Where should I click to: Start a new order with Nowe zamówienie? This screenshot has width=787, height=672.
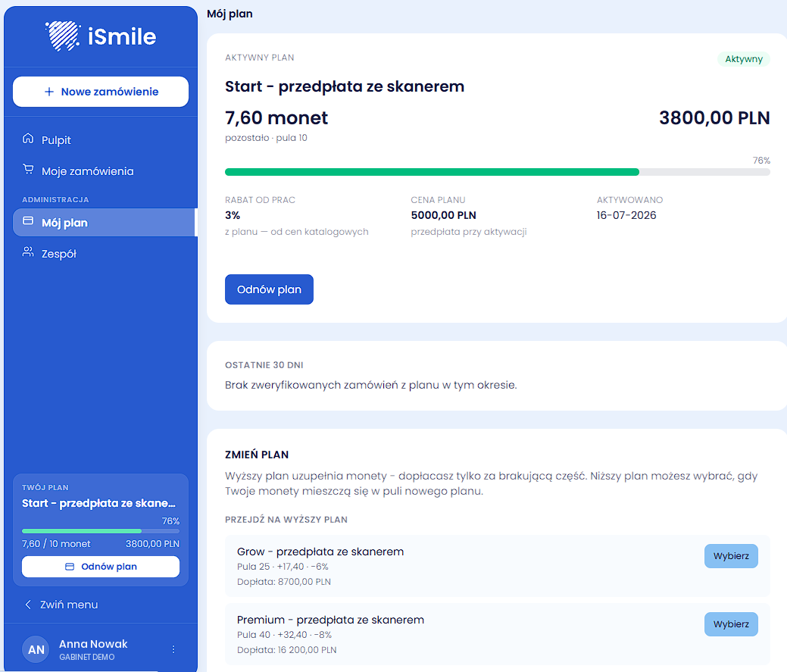pos(101,92)
